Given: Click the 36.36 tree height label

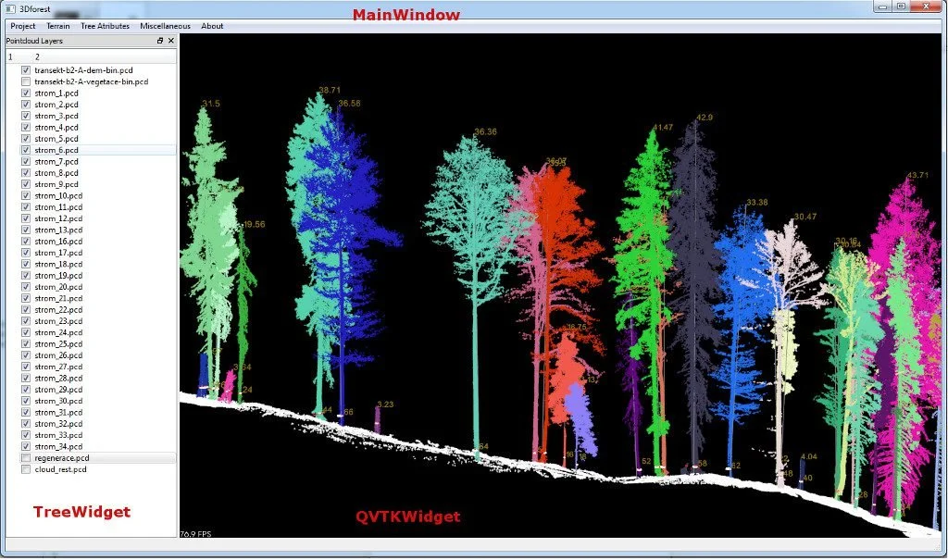Looking at the screenshot, I should pyautogui.click(x=485, y=131).
